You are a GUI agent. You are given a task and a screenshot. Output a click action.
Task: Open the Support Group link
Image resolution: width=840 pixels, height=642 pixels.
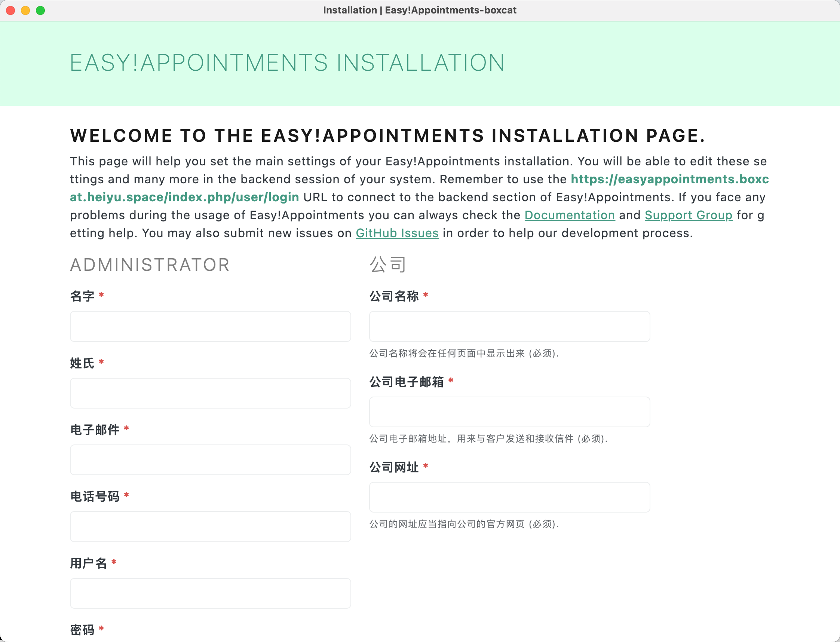click(689, 215)
